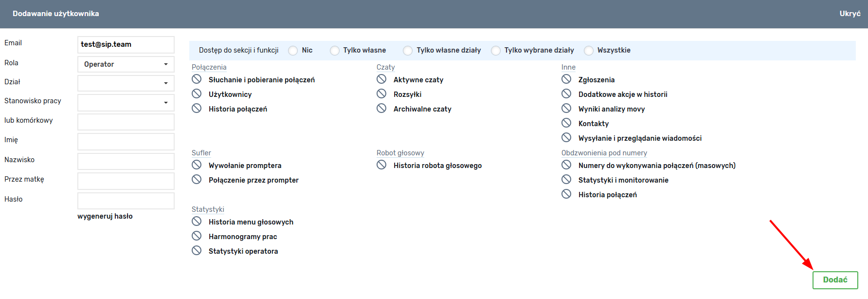Focus the Hasło password field

tap(126, 201)
